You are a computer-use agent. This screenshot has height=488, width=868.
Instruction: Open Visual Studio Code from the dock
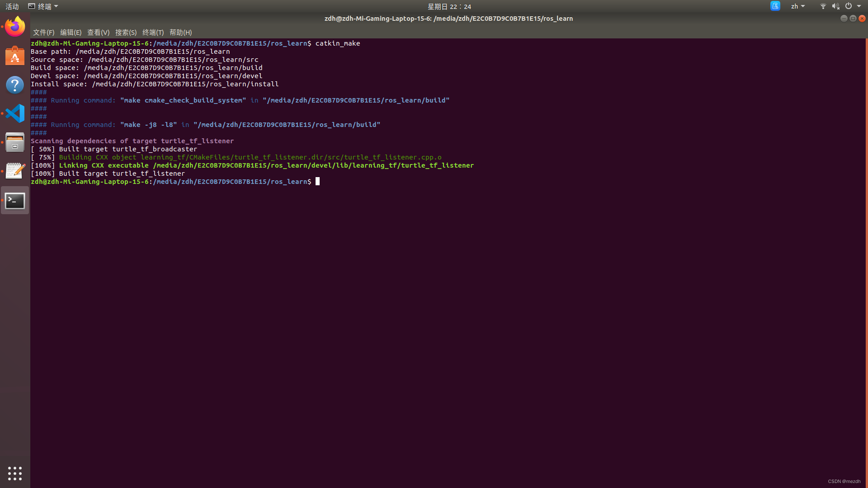click(15, 113)
